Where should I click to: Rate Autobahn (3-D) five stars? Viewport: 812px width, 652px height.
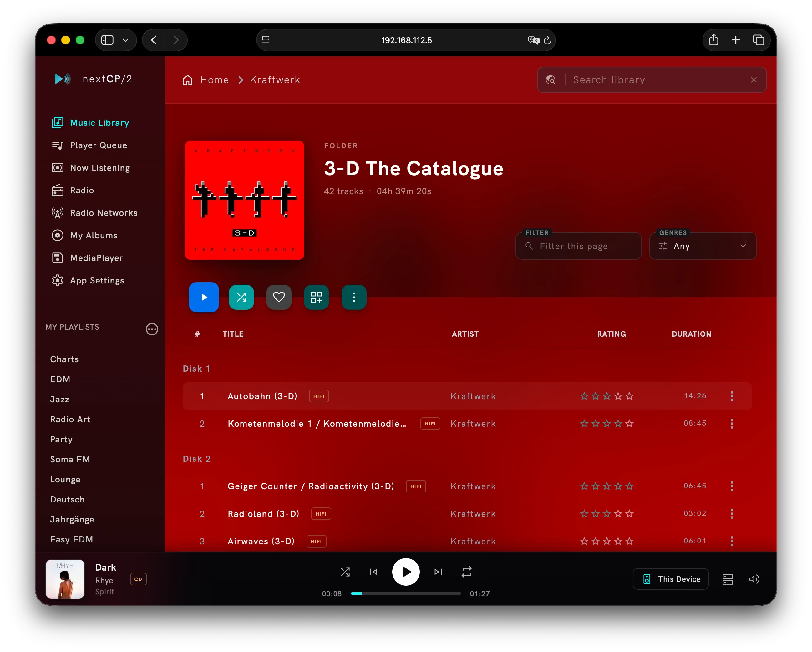click(629, 396)
